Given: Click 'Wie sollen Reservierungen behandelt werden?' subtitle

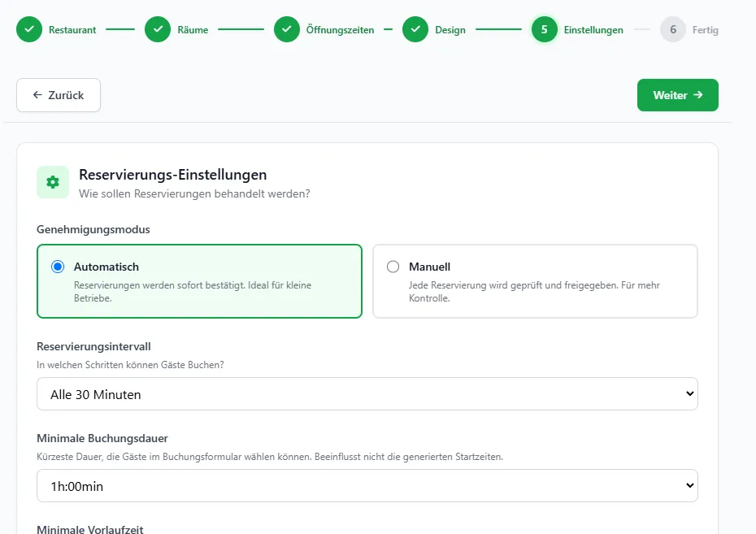Looking at the screenshot, I should [x=194, y=193].
